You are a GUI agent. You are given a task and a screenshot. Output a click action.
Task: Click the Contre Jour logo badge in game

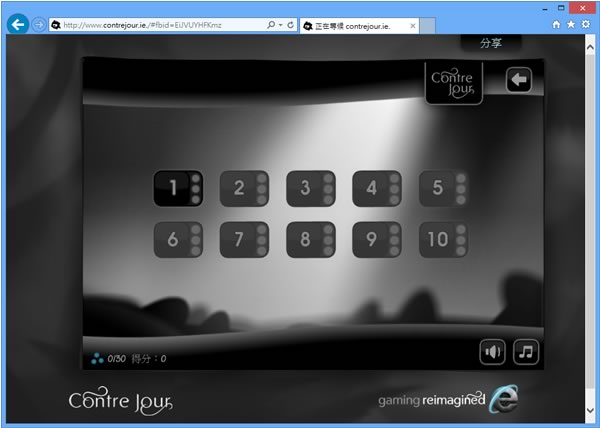click(453, 83)
